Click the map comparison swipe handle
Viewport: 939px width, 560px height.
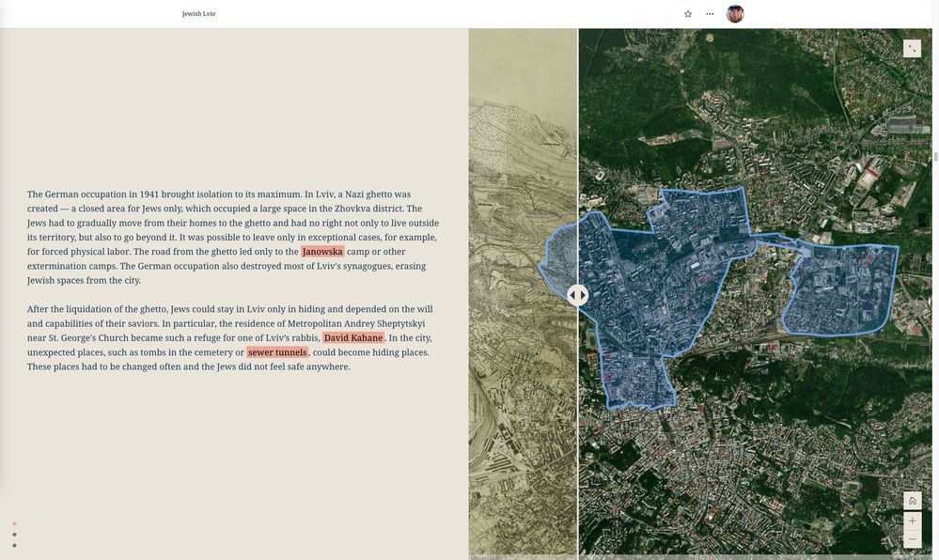click(577, 293)
